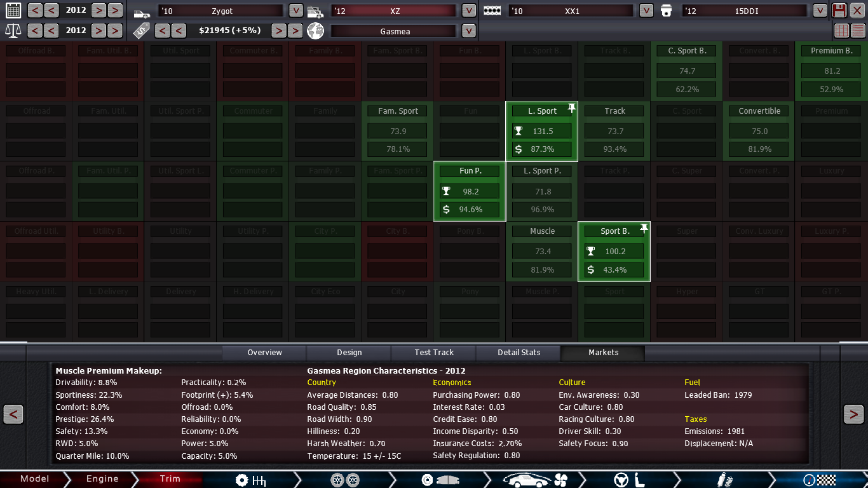The image size is (868, 488).
Task: Open the gearbox and drivetrain step
Action: pos(250,480)
